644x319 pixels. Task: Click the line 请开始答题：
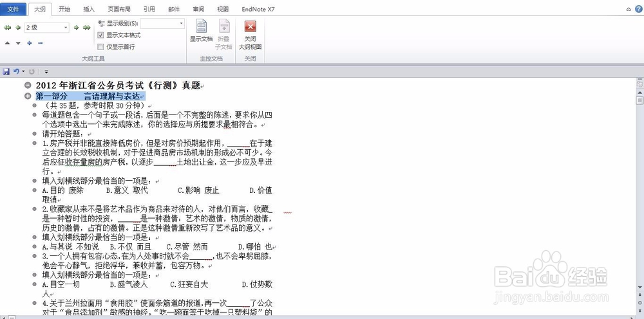point(63,134)
